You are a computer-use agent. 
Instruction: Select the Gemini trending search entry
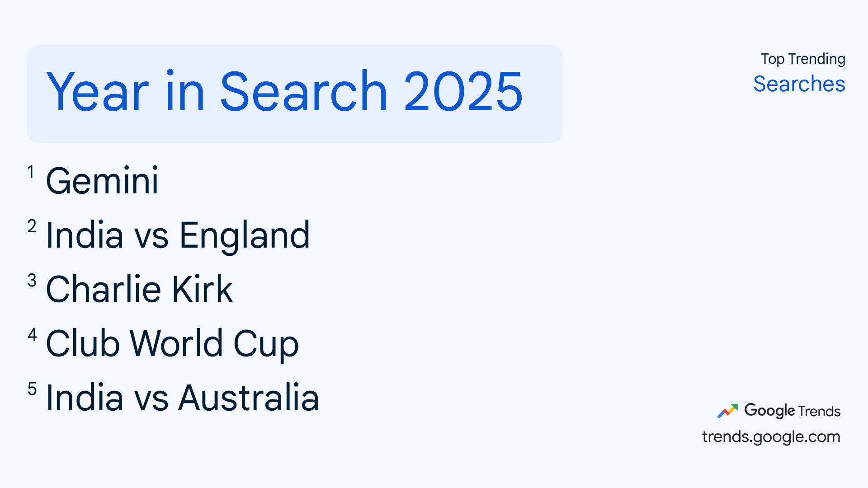coord(102,181)
